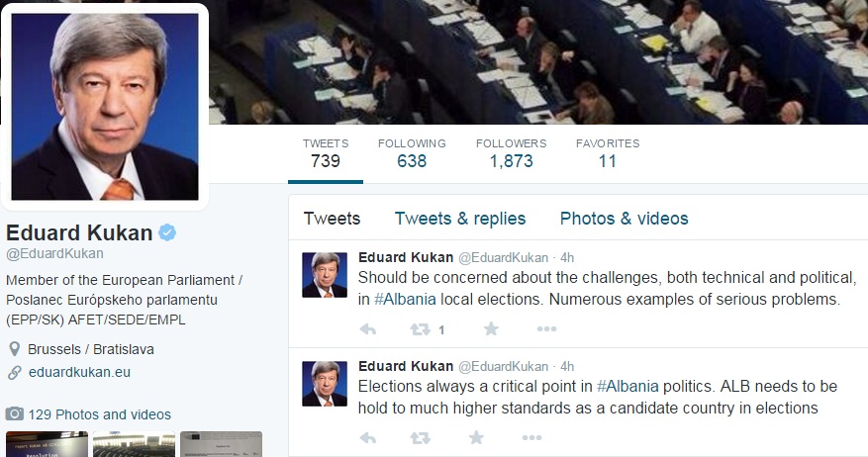Reply to the first tweet about local elections

click(x=367, y=329)
